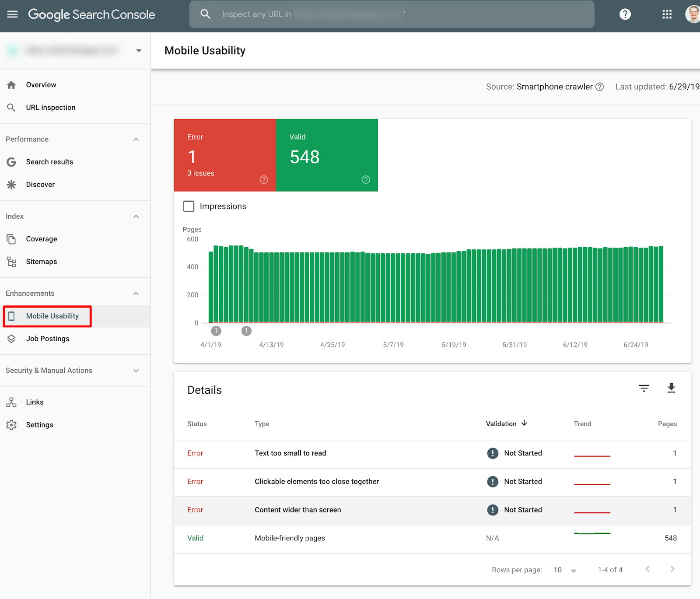700x599 pixels.
Task: Open the Google apps grid
Action: point(667,14)
